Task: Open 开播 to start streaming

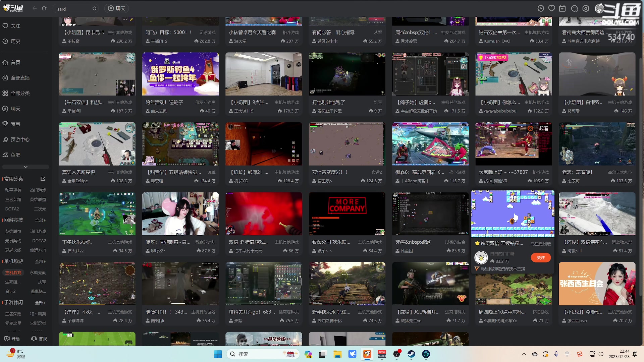Action: pos(12,339)
